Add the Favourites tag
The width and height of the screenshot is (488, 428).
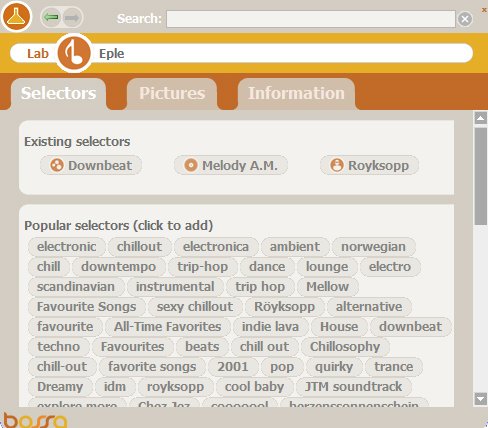point(133,347)
